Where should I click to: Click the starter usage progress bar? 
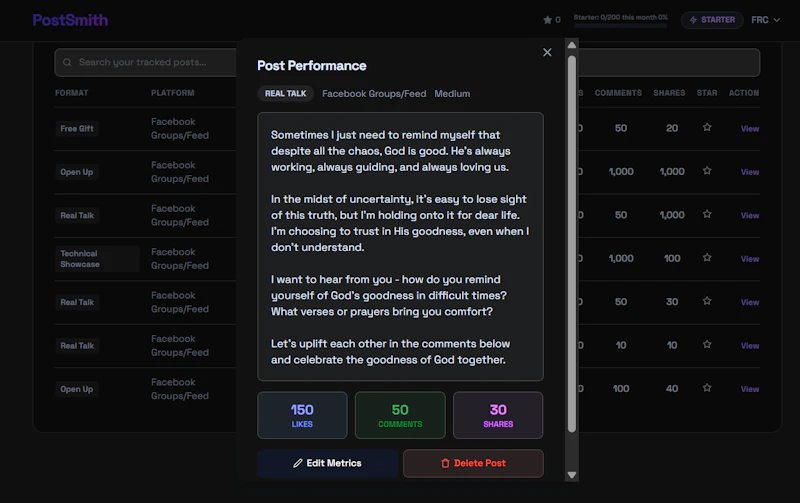point(620,26)
